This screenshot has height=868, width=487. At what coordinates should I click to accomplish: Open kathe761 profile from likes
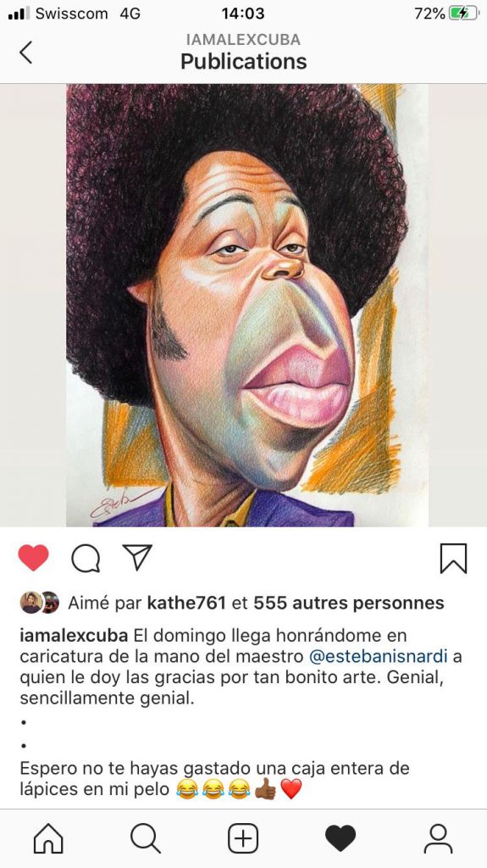click(186, 603)
